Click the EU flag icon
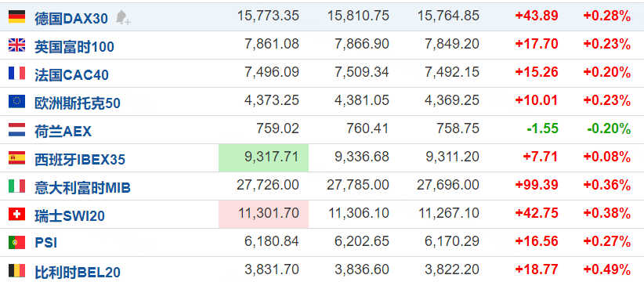 click(x=16, y=101)
